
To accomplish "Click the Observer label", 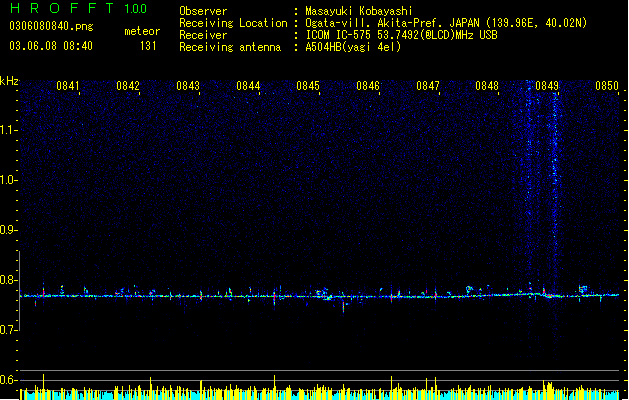I will 203,11.
